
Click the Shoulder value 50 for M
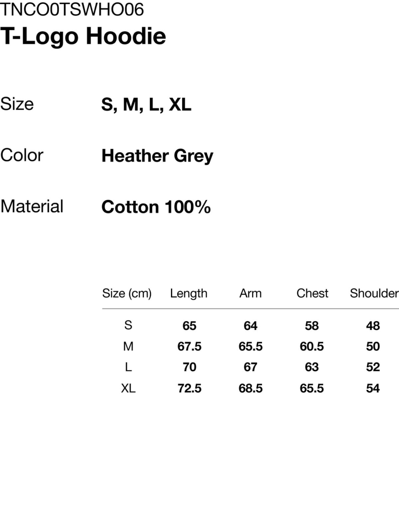click(373, 347)
